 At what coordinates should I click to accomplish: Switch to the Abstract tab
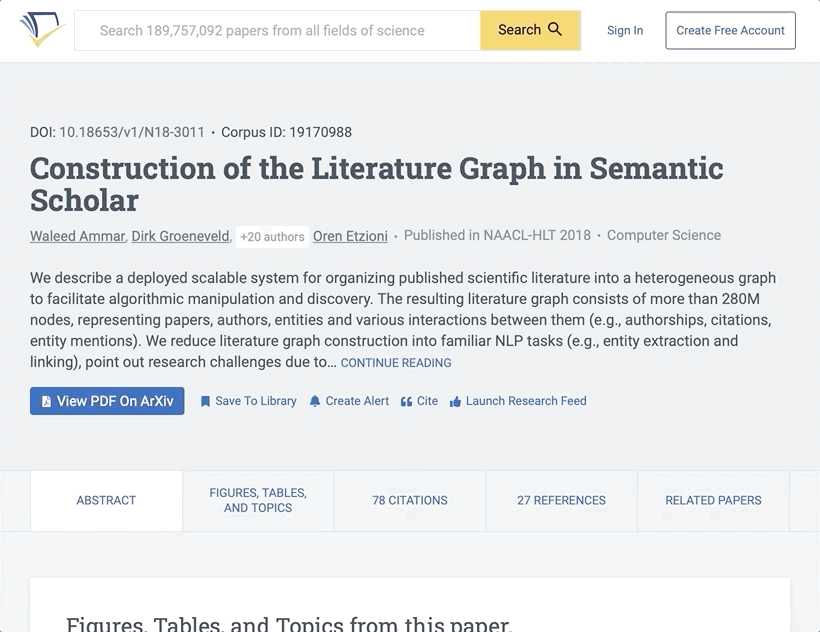click(x=106, y=500)
